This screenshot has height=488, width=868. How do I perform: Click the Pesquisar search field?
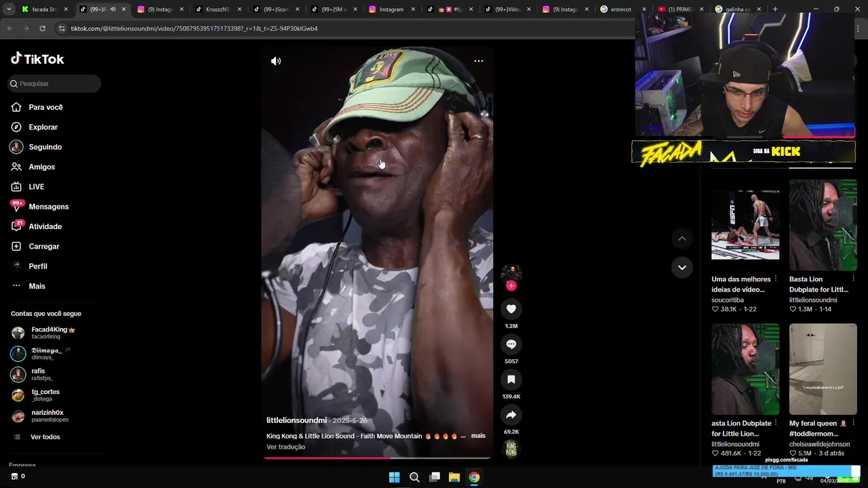point(54,83)
